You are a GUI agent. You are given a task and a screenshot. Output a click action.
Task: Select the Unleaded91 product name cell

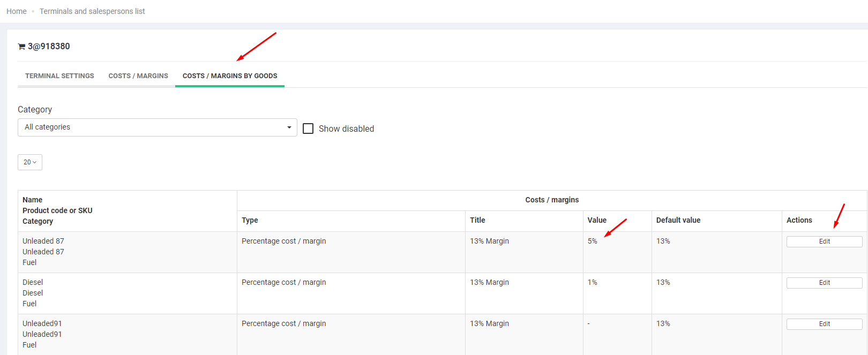42,324
